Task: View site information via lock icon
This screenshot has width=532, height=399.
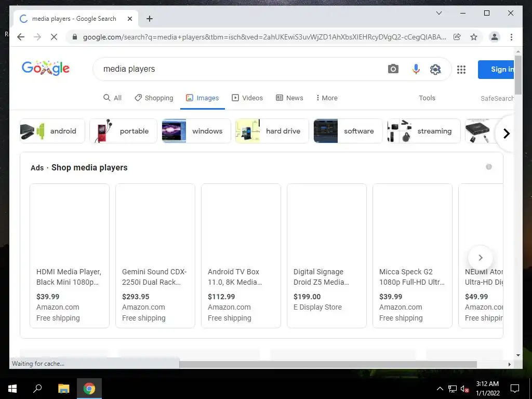Action: [x=75, y=37]
